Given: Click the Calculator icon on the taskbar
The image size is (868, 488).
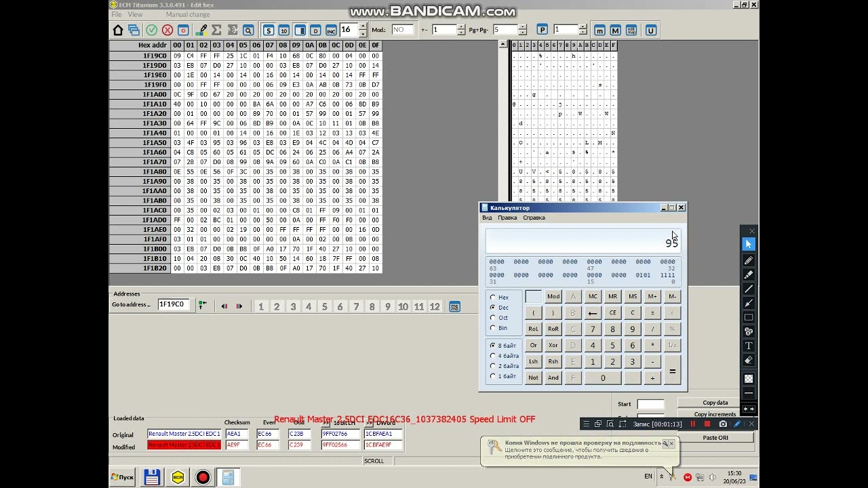Looking at the screenshot, I should (228, 477).
